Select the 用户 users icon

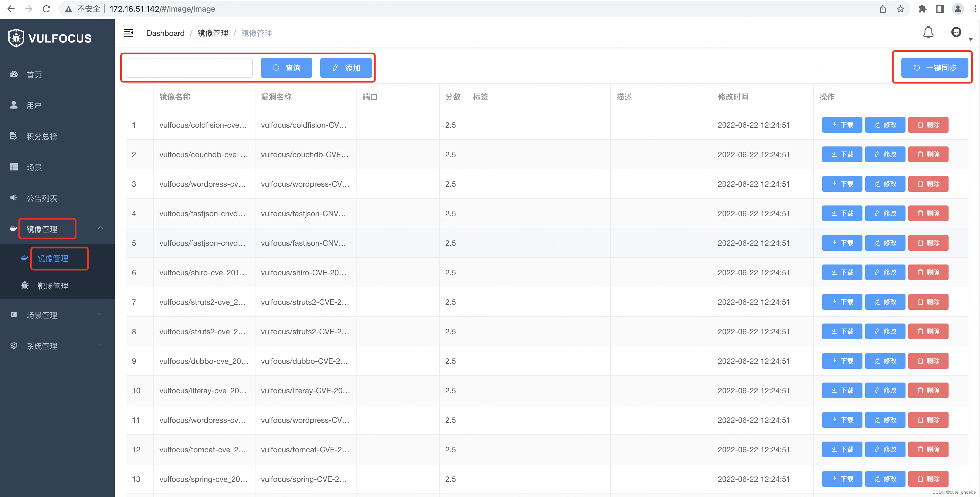[14, 105]
